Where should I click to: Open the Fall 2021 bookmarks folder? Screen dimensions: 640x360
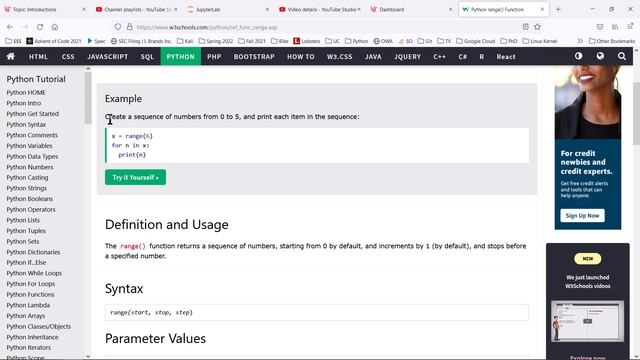252,41
